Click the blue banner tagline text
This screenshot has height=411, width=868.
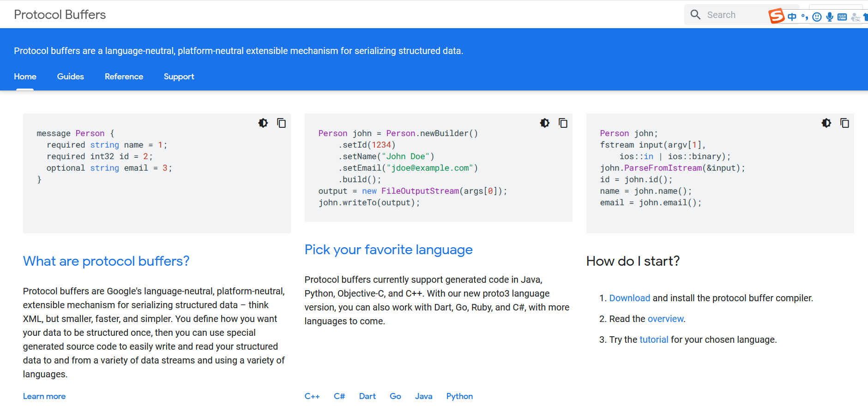tap(239, 51)
